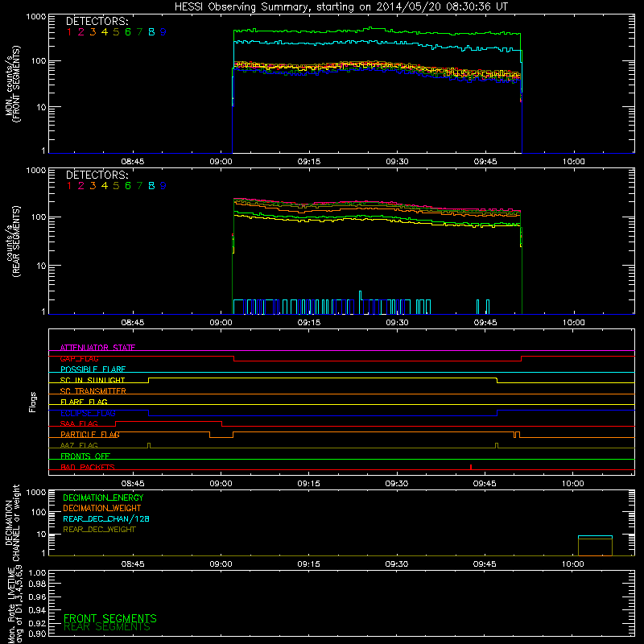Click 10 y-axis value of rear segments plot
644x644 pixels.
tap(41, 266)
